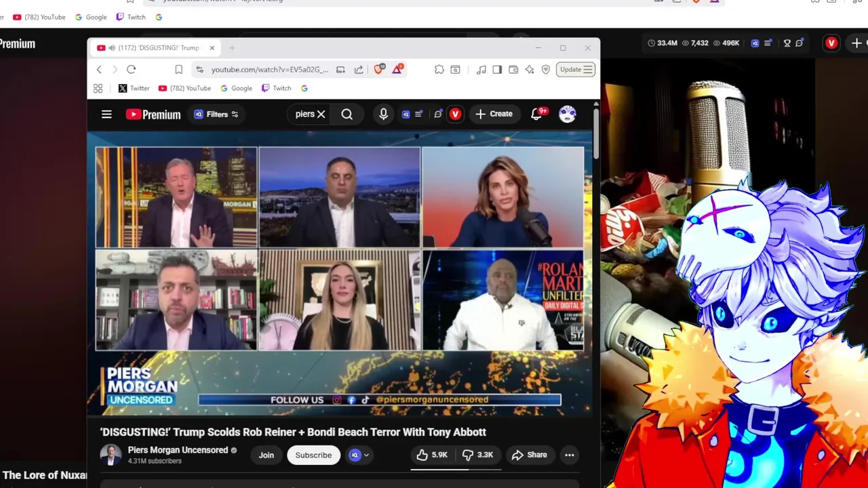868x488 pixels.
Task: Open the Brave Wallet icon
Action: tap(513, 69)
